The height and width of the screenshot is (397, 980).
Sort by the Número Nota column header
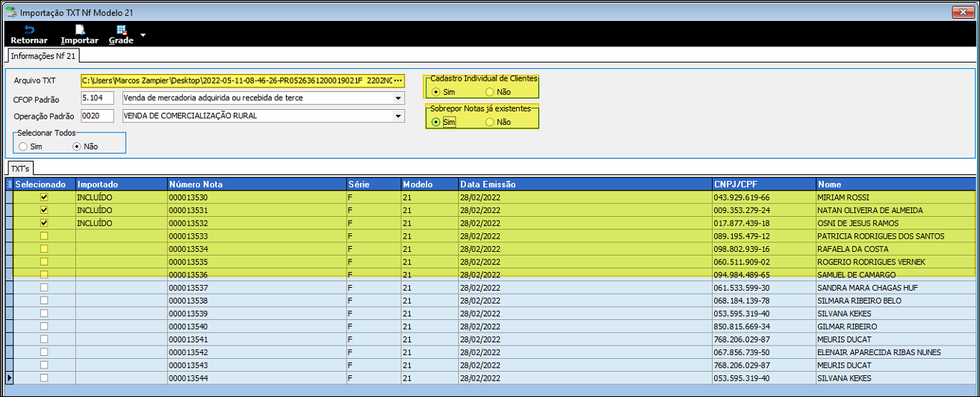pyautogui.click(x=257, y=184)
